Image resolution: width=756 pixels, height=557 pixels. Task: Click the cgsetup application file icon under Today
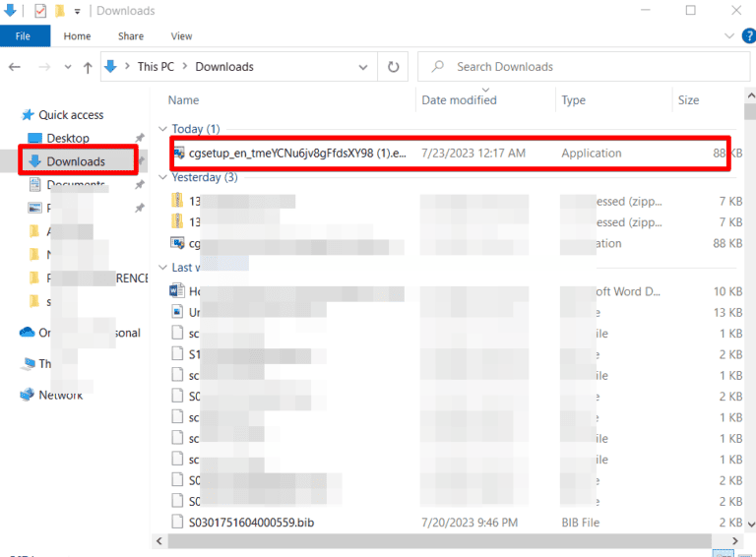point(179,154)
